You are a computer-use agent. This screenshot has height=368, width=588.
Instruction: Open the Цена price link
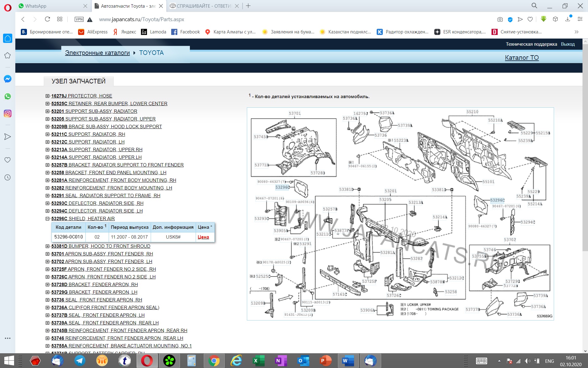click(x=203, y=237)
